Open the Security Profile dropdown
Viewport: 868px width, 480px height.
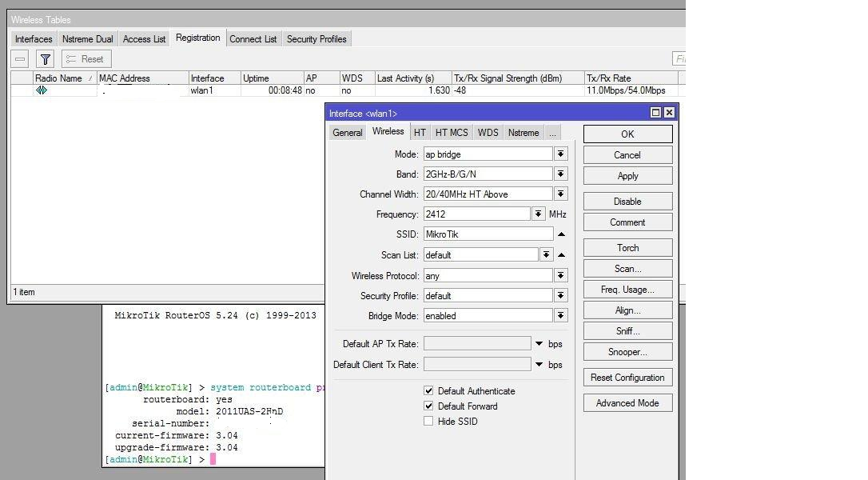click(x=561, y=295)
